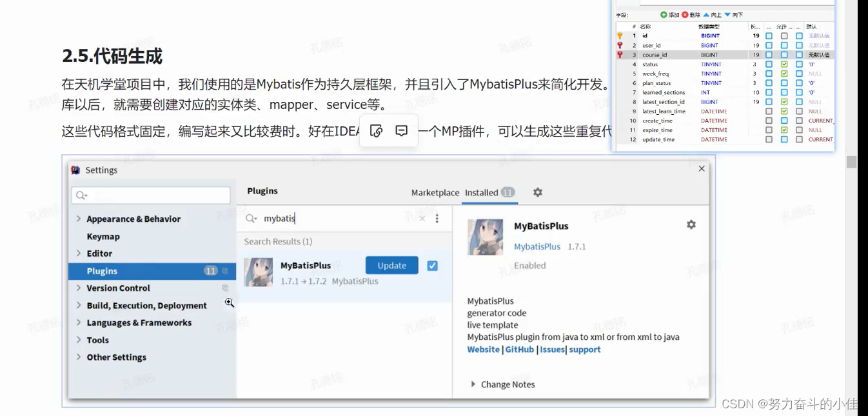868x416 pixels.
Task: Click the magnifier in Settings search box
Action: [81, 195]
